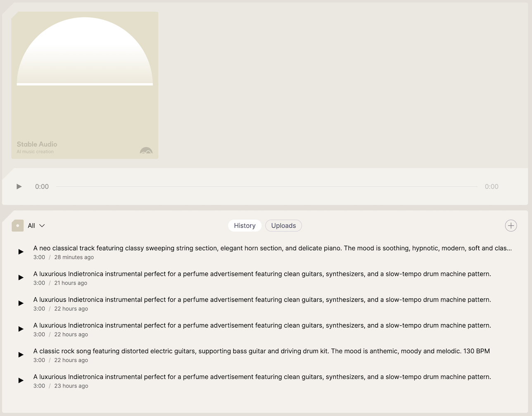Play the neo classical track from 28 minutes ago
Image resolution: width=532 pixels, height=416 pixels.
21,252
